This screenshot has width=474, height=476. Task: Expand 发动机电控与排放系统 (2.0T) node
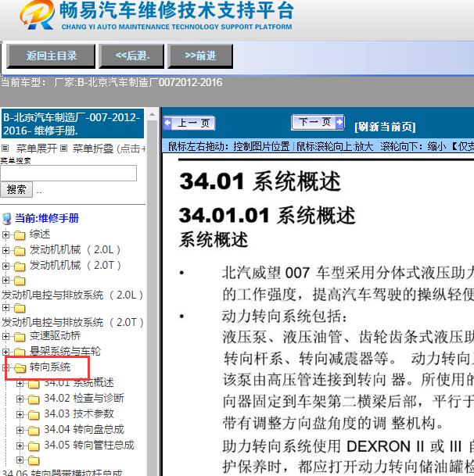click(5, 307)
